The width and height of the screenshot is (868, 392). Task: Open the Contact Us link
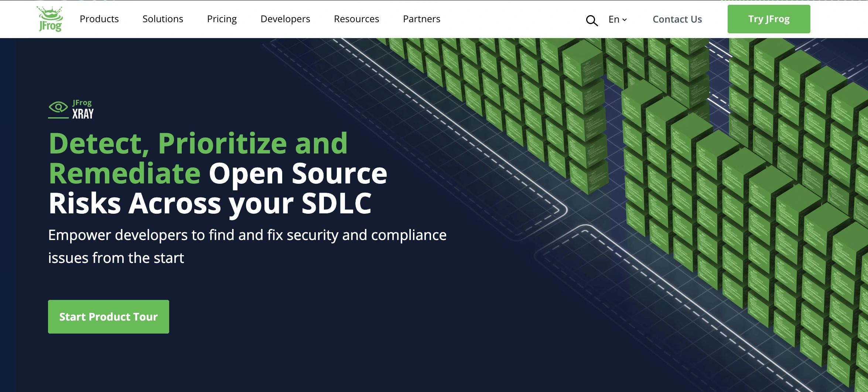click(677, 19)
